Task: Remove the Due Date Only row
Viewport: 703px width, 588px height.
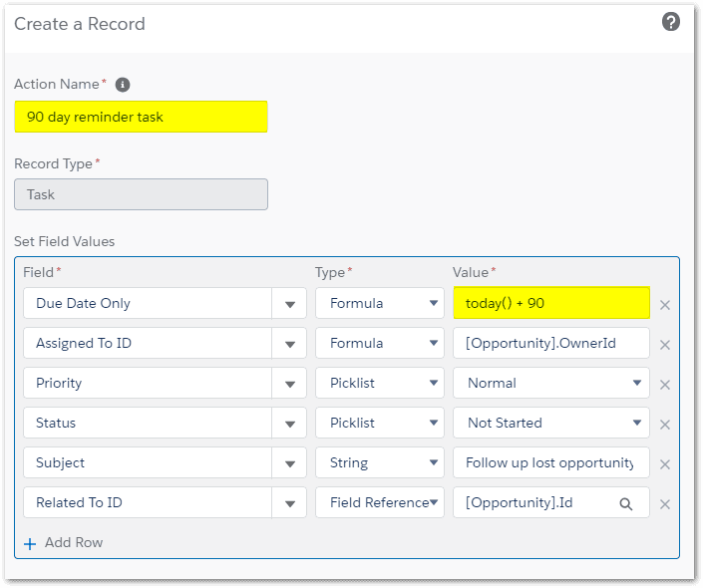Action: click(x=665, y=305)
